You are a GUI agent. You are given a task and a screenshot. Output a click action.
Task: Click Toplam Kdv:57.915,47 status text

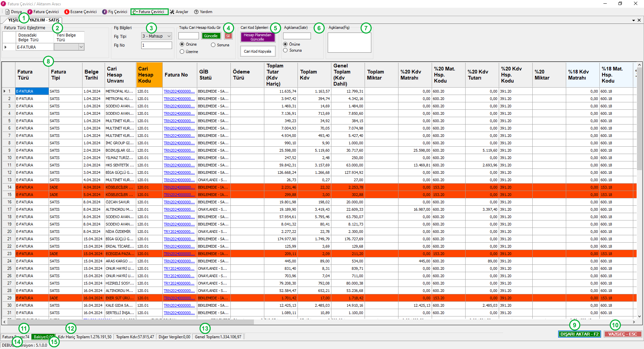135,337
